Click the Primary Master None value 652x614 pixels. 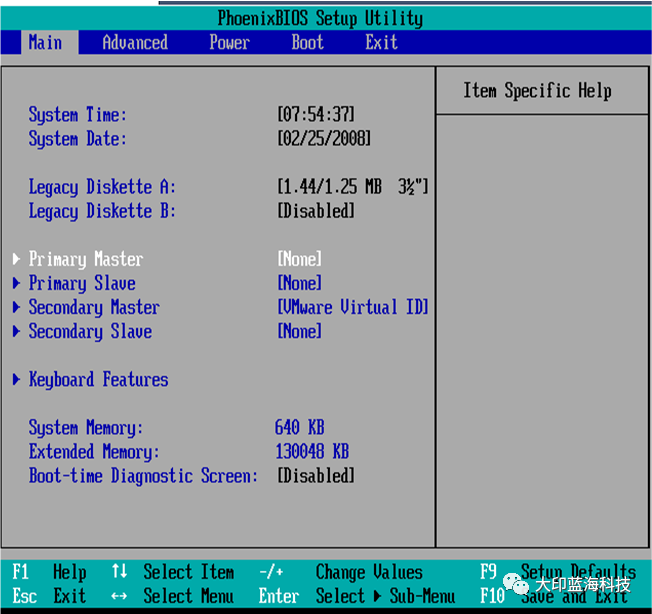[x=299, y=259]
